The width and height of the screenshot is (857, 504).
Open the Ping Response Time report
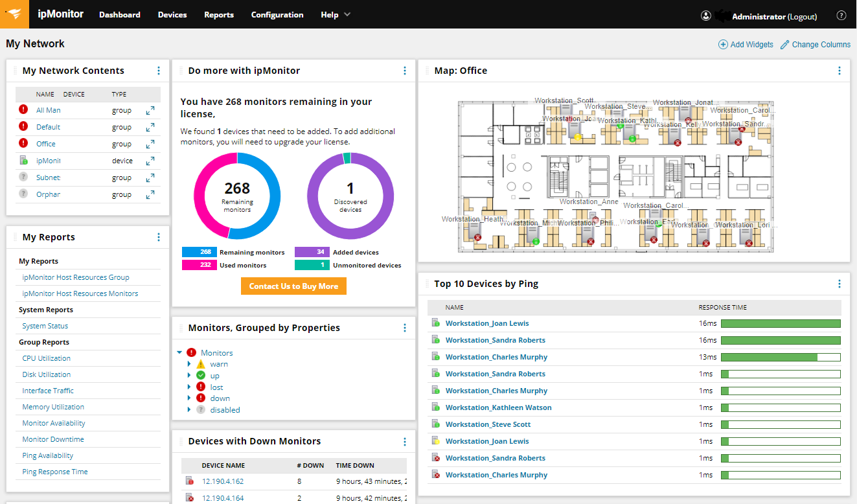(55, 472)
